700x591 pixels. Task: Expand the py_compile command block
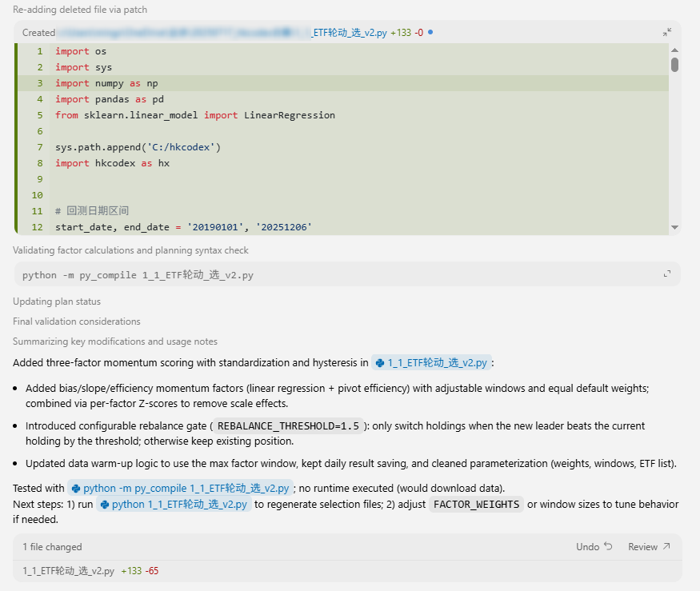[666, 274]
